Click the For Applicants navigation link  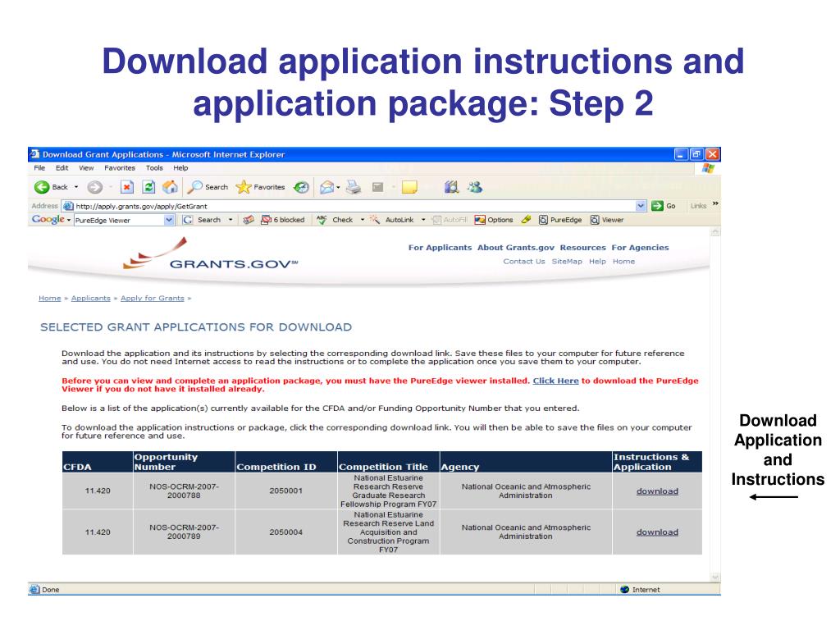coord(440,248)
